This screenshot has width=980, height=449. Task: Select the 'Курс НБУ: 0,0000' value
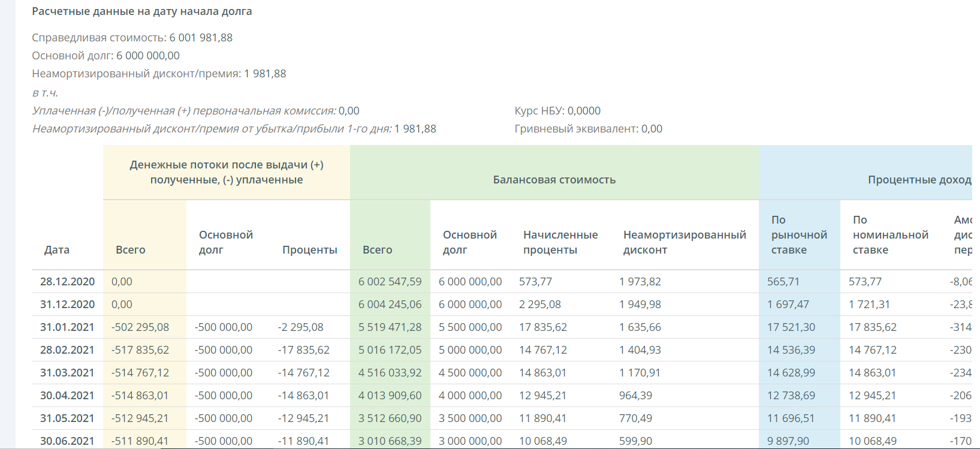tap(557, 111)
